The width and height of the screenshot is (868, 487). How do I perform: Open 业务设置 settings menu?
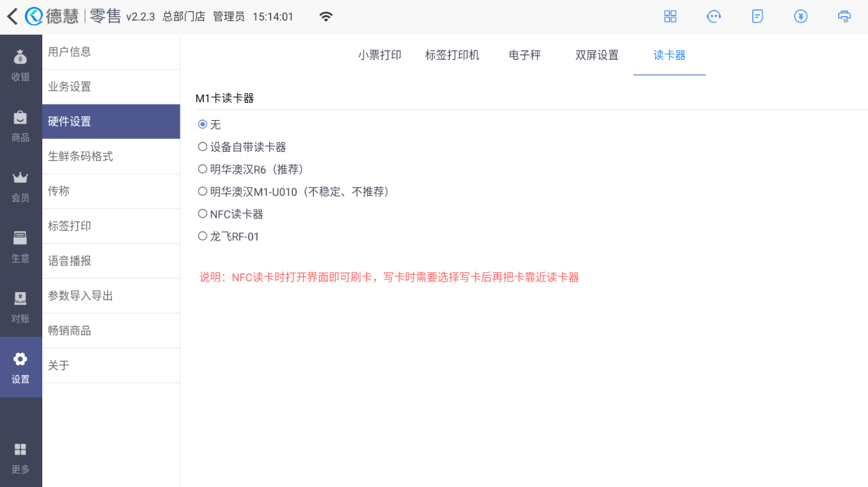point(111,86)
